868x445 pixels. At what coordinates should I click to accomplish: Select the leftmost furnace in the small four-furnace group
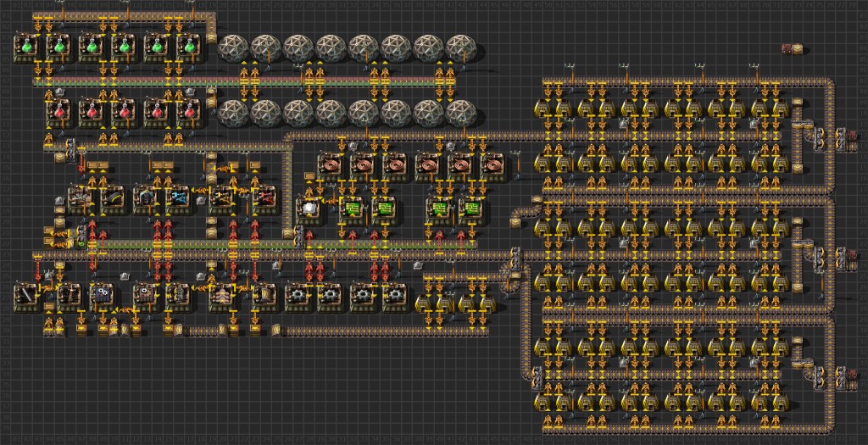(425, 303)
